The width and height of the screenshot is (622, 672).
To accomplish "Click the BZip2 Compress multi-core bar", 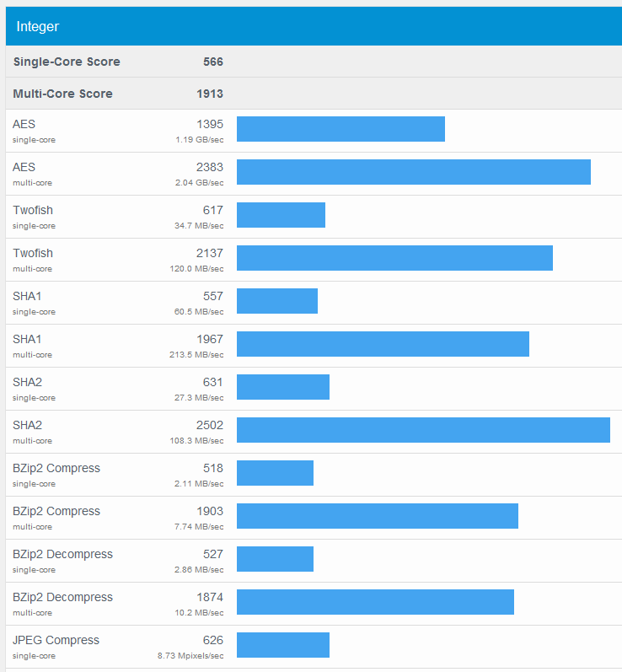I will tap(377, 516).
